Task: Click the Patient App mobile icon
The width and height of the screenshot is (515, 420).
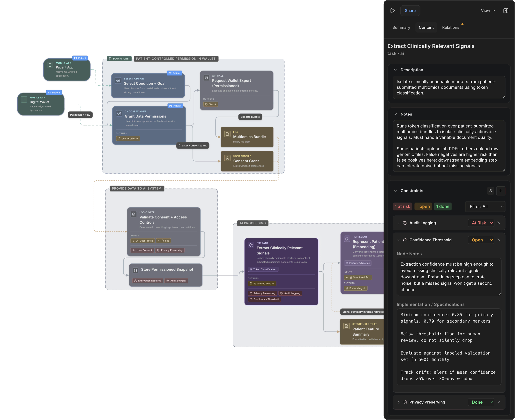Action: click(x=50, y=65)
